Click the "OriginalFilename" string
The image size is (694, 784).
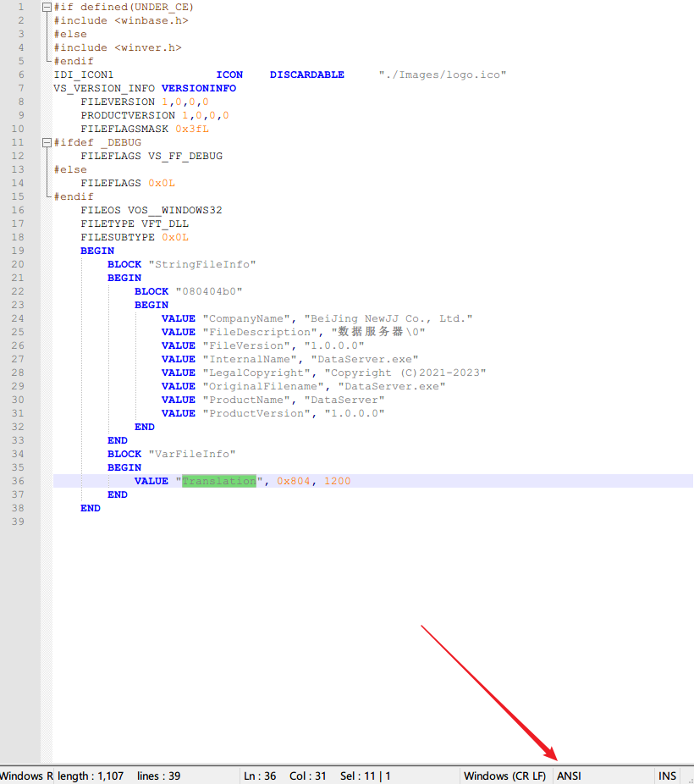coord(263,386)
